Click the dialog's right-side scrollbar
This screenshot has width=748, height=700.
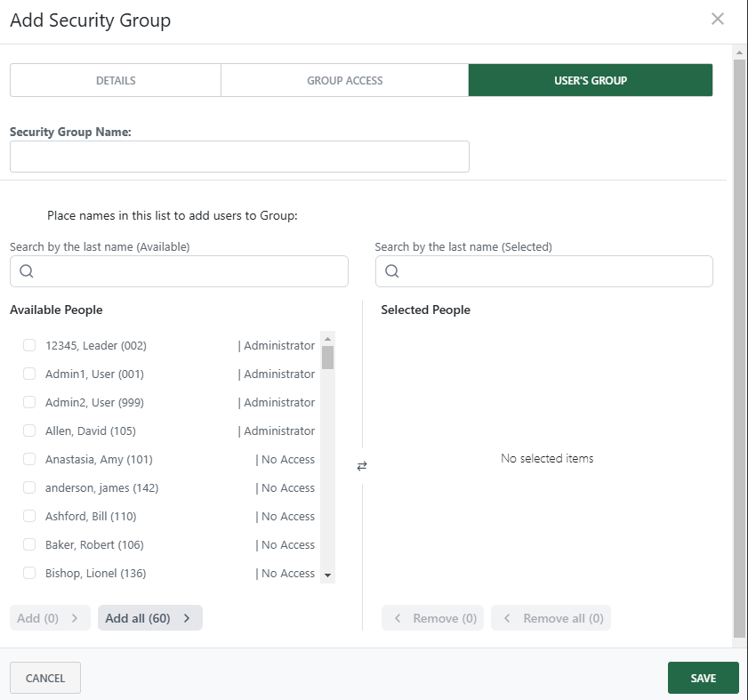[x=740, y=356]
